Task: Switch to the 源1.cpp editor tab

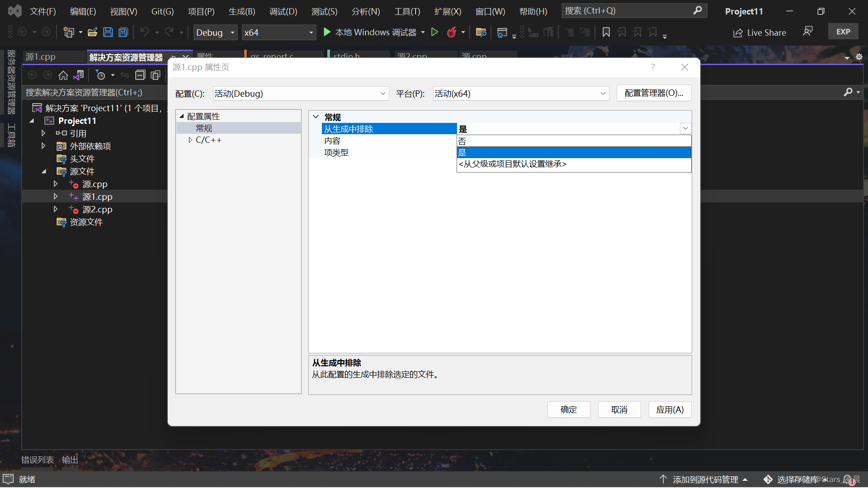Action: [41, 56]
